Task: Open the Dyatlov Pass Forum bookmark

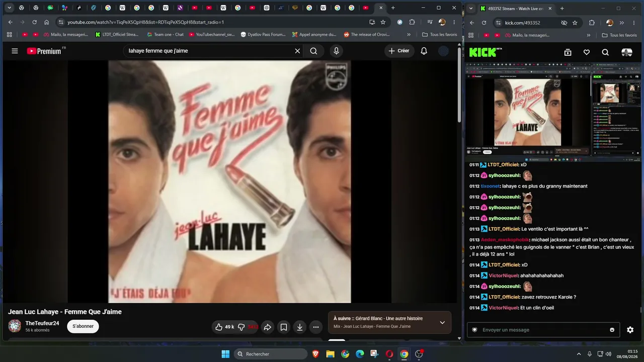Action: (x=263, y=35)
